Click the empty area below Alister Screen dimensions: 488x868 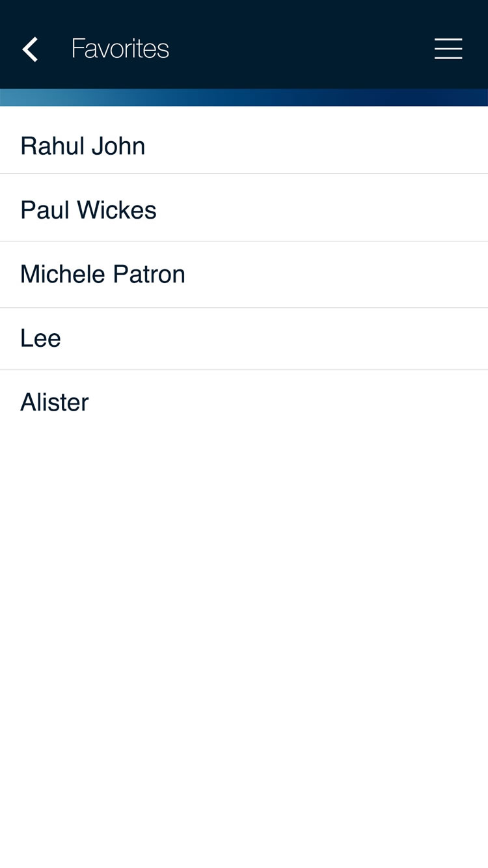click(244, 618)
